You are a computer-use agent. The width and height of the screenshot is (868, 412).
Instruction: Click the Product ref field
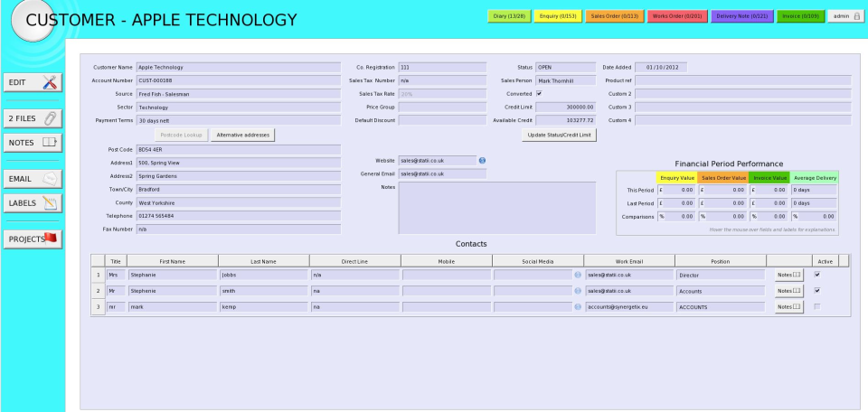[743, 80]
